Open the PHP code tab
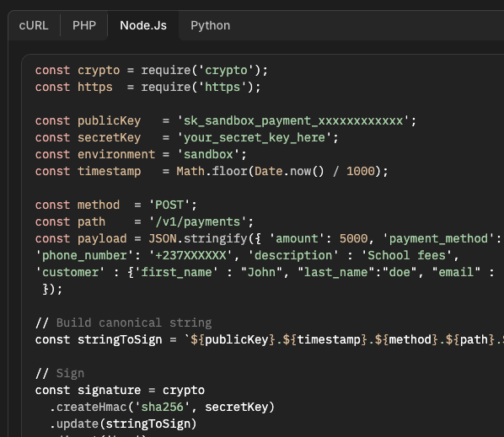 84,25
